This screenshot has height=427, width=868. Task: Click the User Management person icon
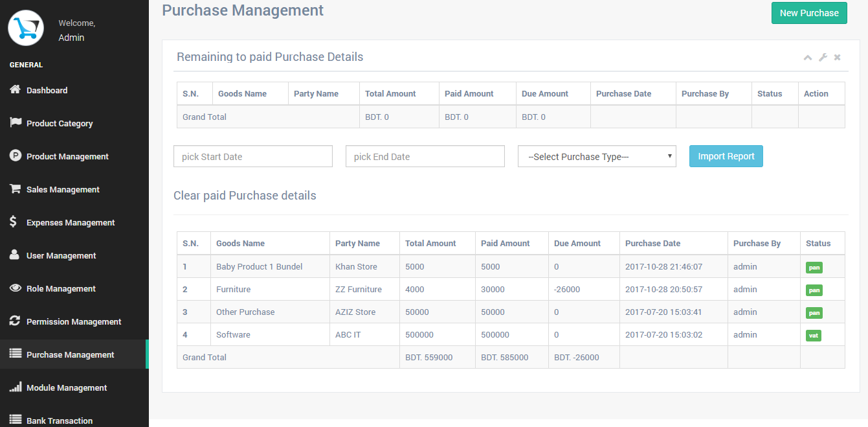(x=15, y=255)
